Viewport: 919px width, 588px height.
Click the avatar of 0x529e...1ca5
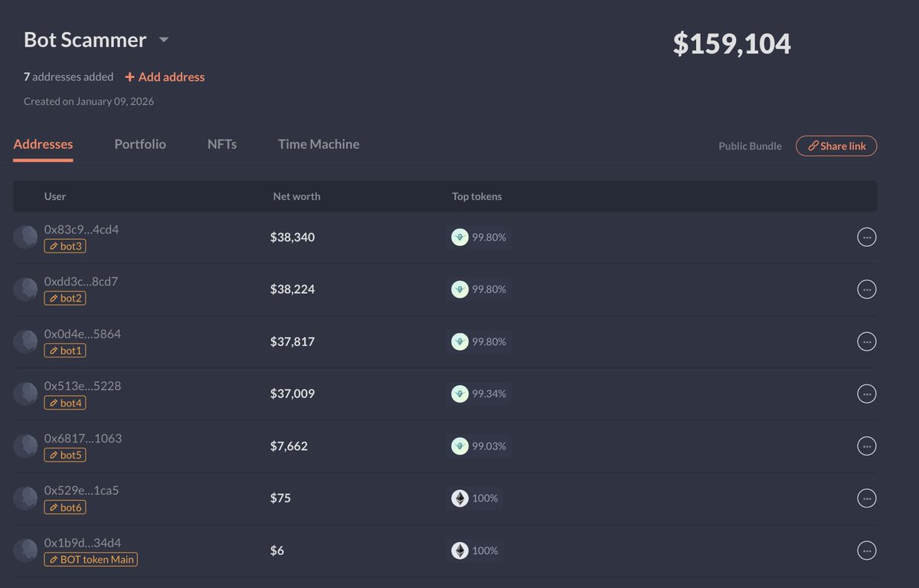click(25, 498)
